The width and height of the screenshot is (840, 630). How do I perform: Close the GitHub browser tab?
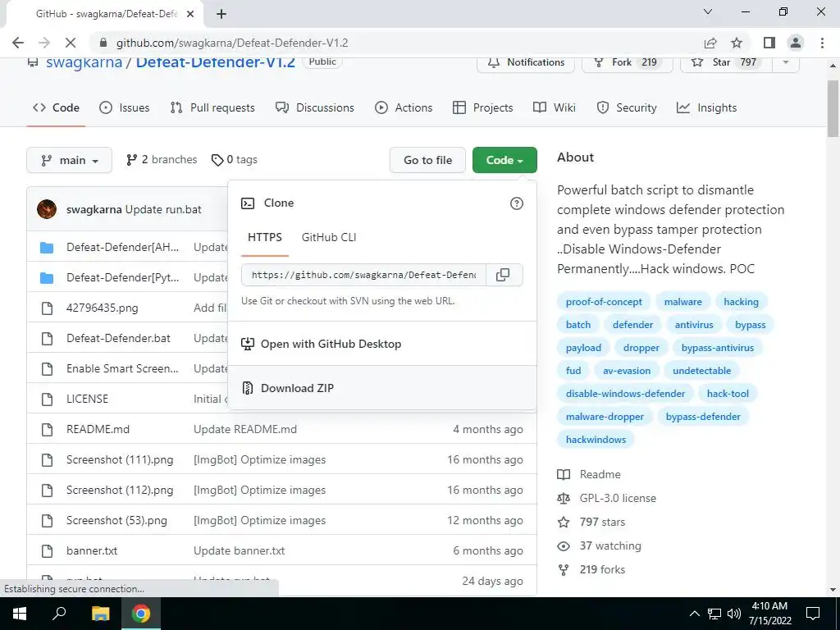pos(190,14)
